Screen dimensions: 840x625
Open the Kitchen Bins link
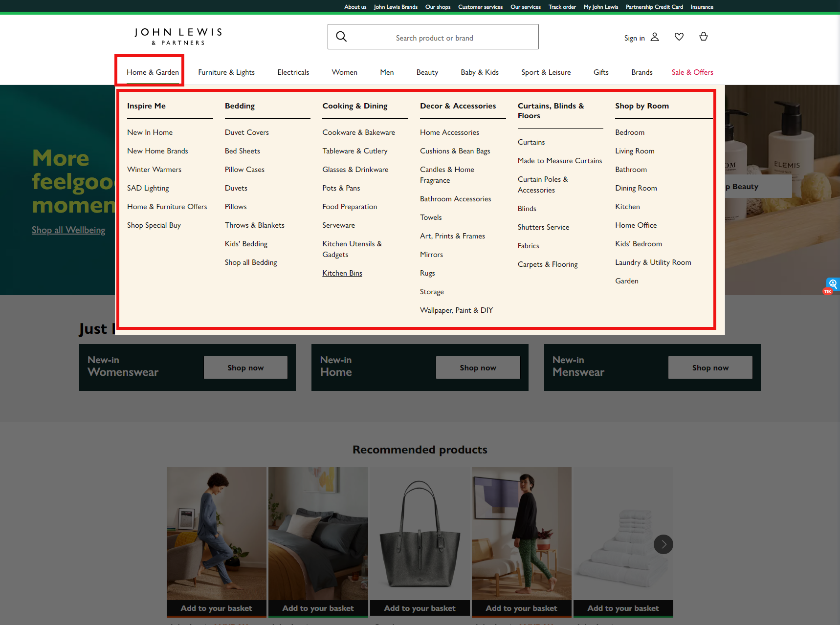click(x=342, y=272)
